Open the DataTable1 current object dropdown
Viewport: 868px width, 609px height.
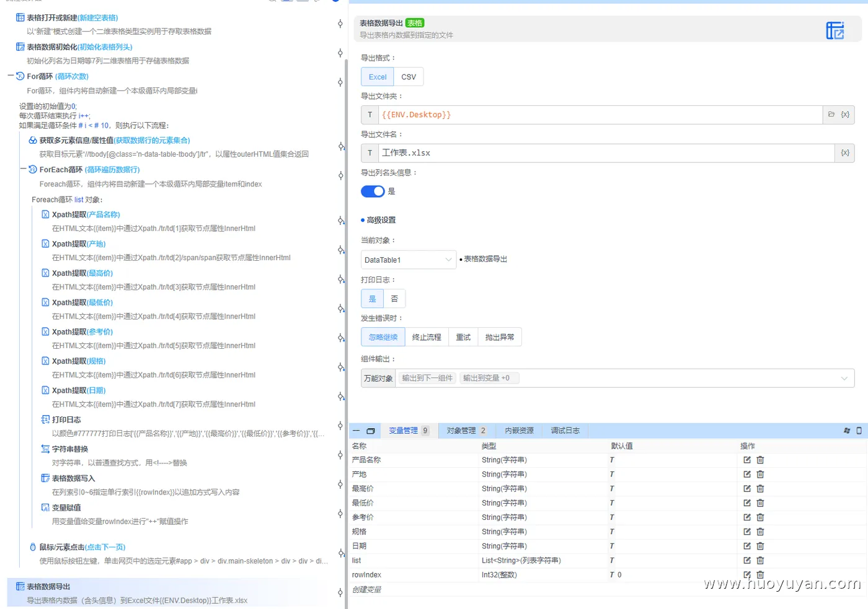(x=409, y=260)
